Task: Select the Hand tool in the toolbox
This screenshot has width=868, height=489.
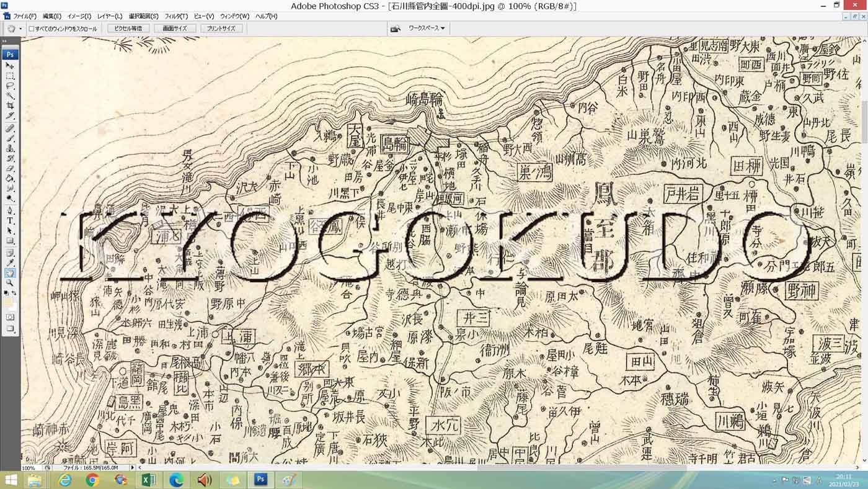Action: [x=10, y=273]
